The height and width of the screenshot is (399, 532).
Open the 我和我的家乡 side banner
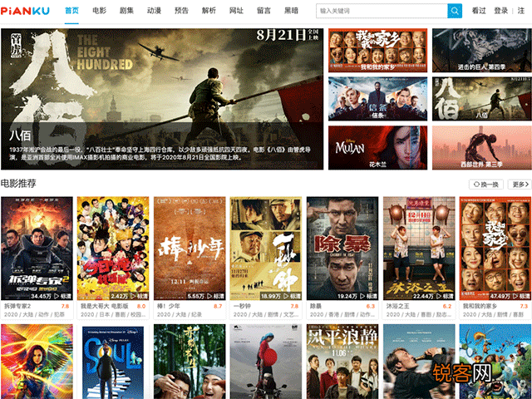[x=377, y=50]
